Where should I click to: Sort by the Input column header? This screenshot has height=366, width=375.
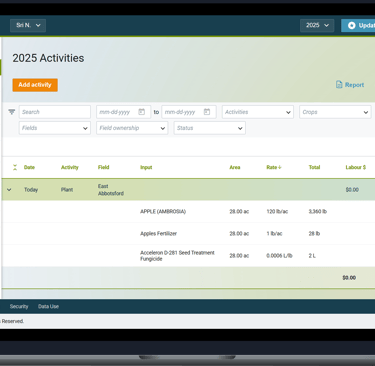(146, 167)
